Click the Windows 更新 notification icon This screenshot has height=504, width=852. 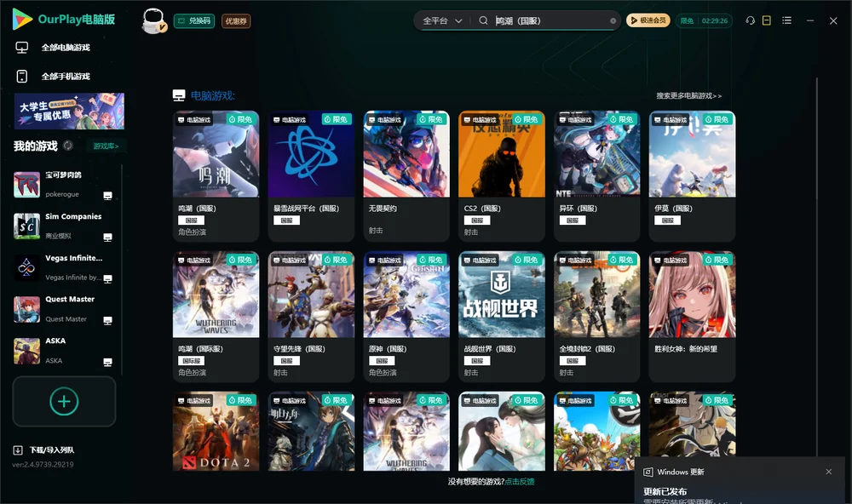[x=648, y=472]
